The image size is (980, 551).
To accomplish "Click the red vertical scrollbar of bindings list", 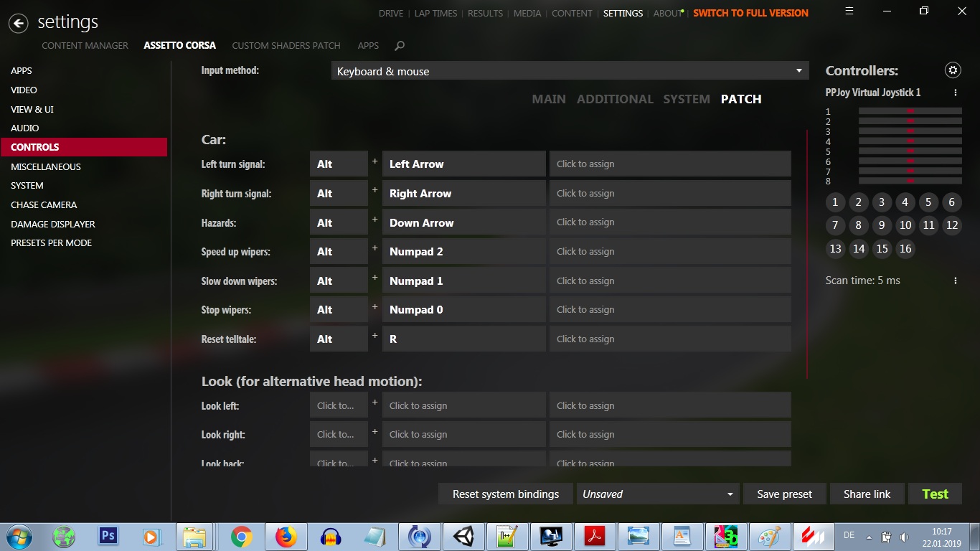I will pyautogui.click(x=807, y=254).
